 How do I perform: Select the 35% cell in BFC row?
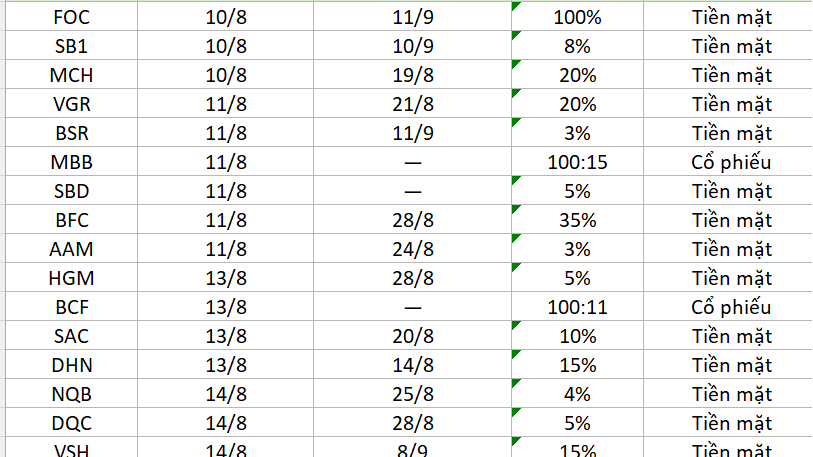pyautogui.click(x=577, y=220)
